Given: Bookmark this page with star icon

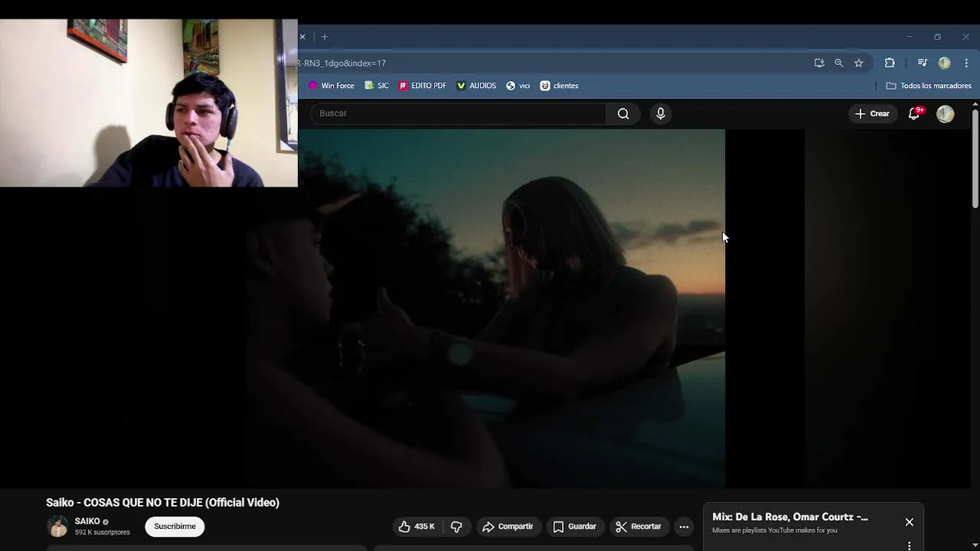Looking at the screenshot, I should coord(858,63).
